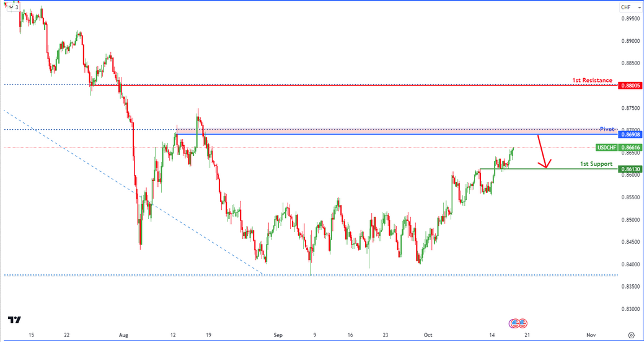Click the '23' date on time axis
Screen dimensions: 644x342
click(384, 335)
